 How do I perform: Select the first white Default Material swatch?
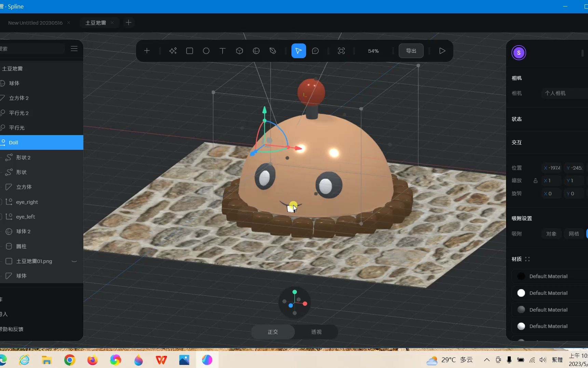(521, 293)
